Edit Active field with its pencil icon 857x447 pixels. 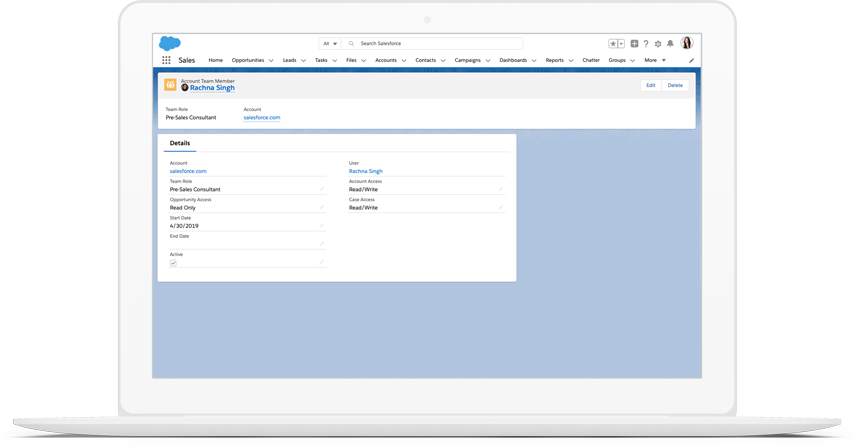pos(322,262)
